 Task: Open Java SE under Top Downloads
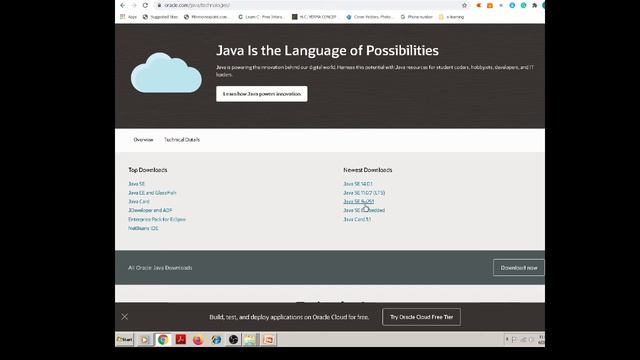point(136,184)
